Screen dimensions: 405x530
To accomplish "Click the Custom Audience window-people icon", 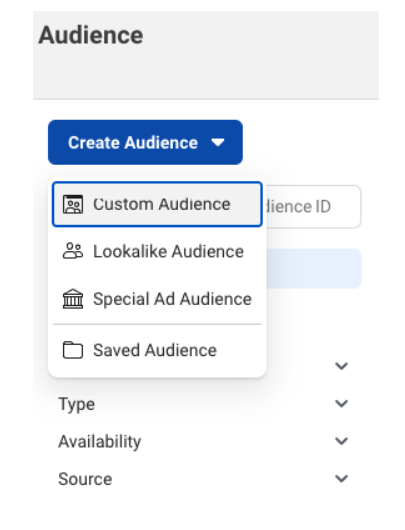I will [x=73, y=204].
